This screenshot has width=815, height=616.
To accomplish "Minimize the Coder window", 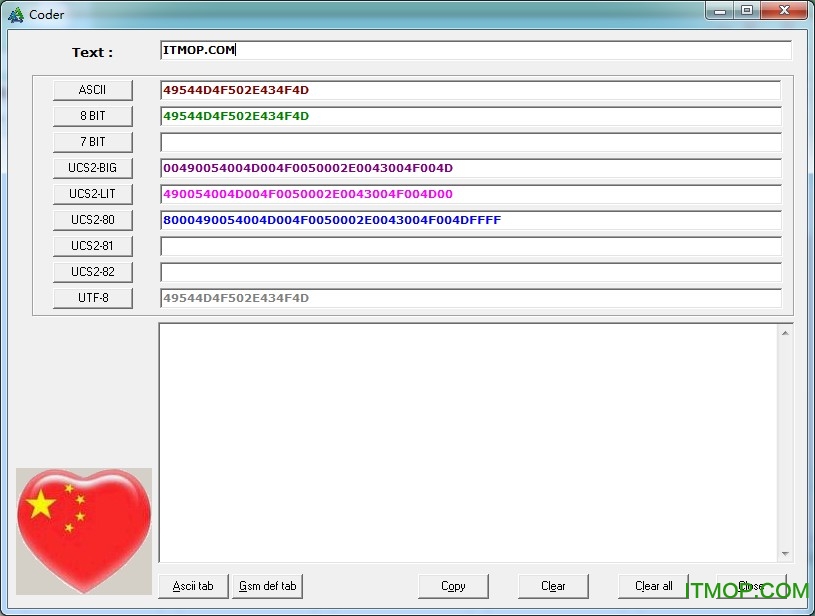I will tap(720, 10).
